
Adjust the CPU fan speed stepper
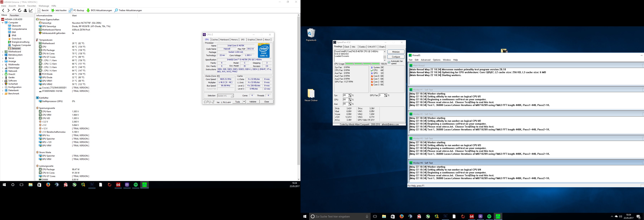(x=350, y=100)
